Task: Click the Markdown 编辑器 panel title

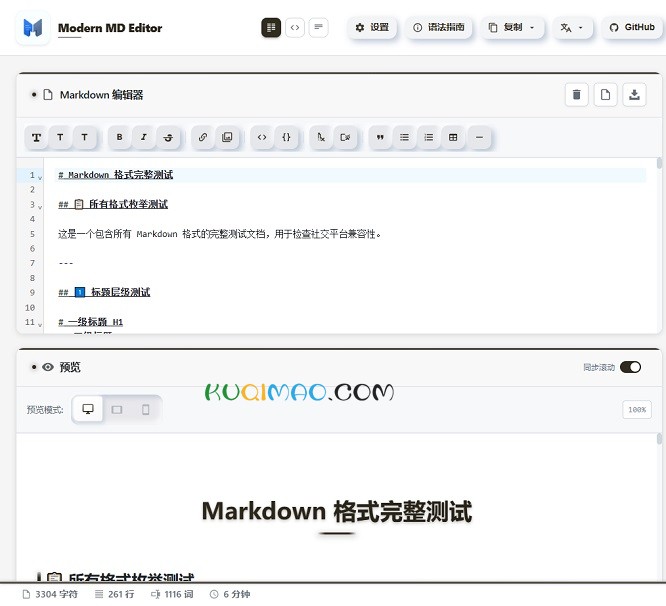Action: pos(101,95)
